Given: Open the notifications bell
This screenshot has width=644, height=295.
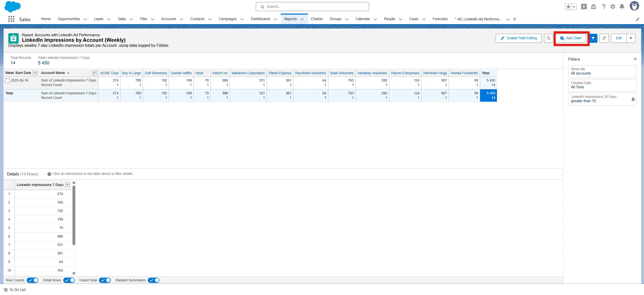Looking at the screenshot, I should pos(622,7).
